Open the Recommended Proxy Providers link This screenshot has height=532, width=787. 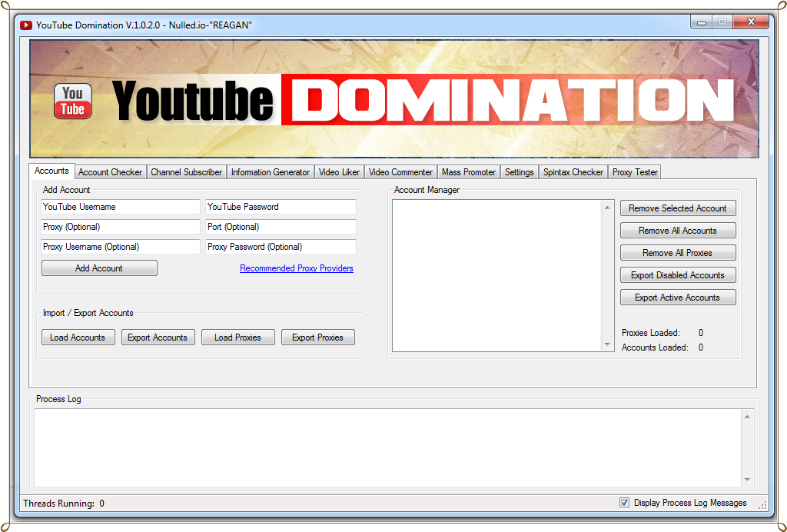pyautogui.click(x=295, y=268)
